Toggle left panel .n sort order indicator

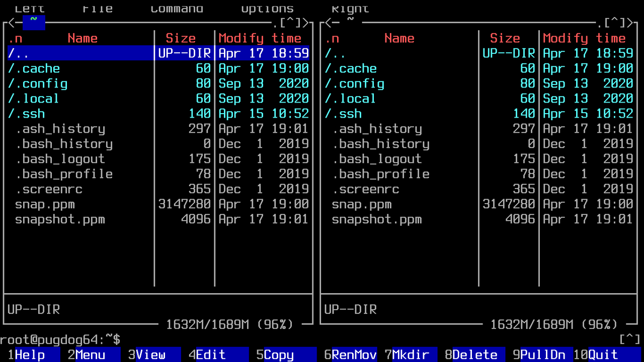15,38
